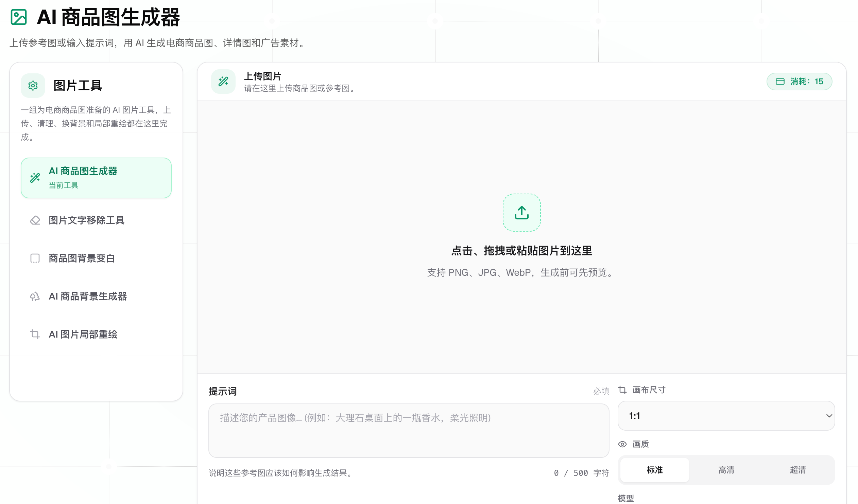Image resolution: width=858 pixels, height=504 pixels.
Task: Open the AI 商品图生成器 tool
Action: point(96,178)
